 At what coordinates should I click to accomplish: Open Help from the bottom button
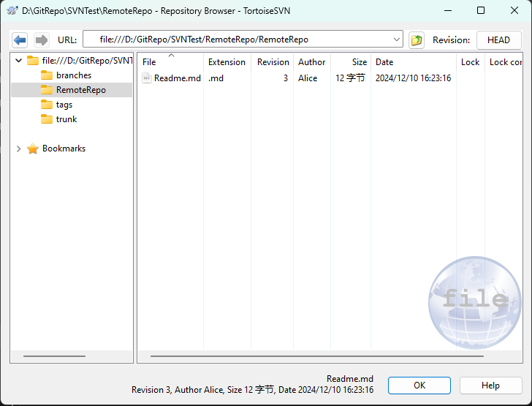490,386
